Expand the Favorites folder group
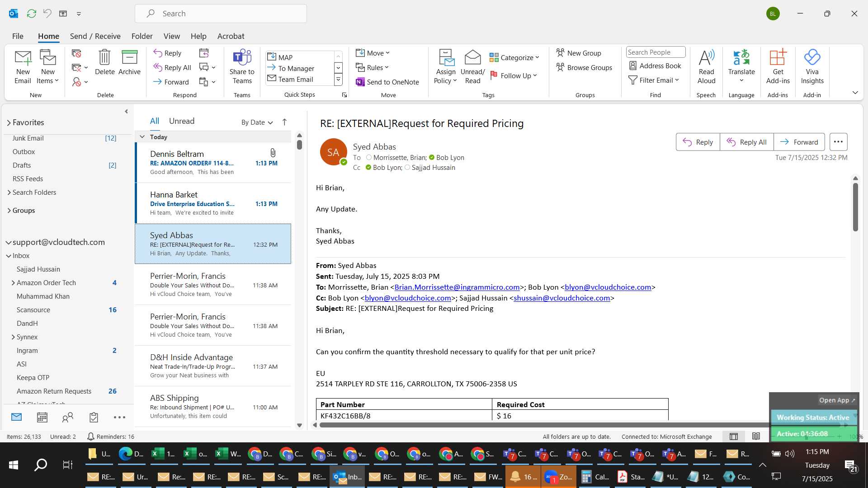868x488 pixels. pyautogui.click(x=9, y=122)
